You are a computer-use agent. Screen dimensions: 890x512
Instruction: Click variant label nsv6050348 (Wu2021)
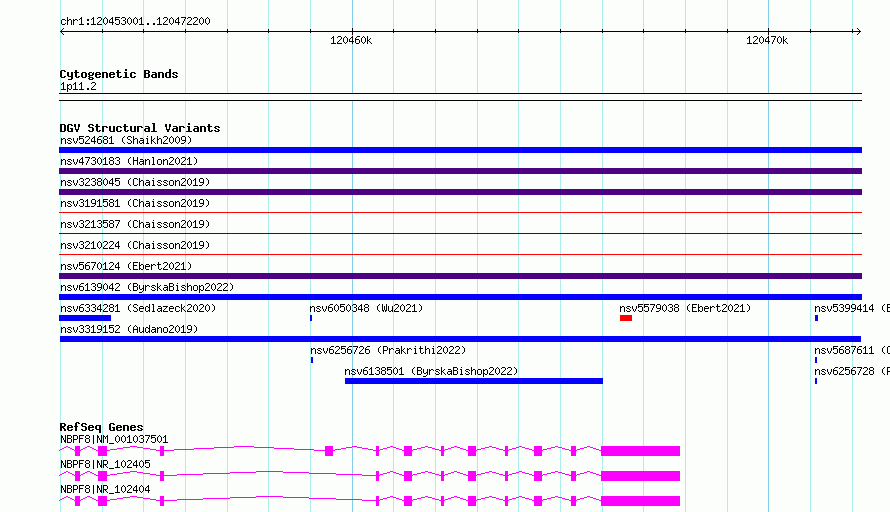(366, 308)
